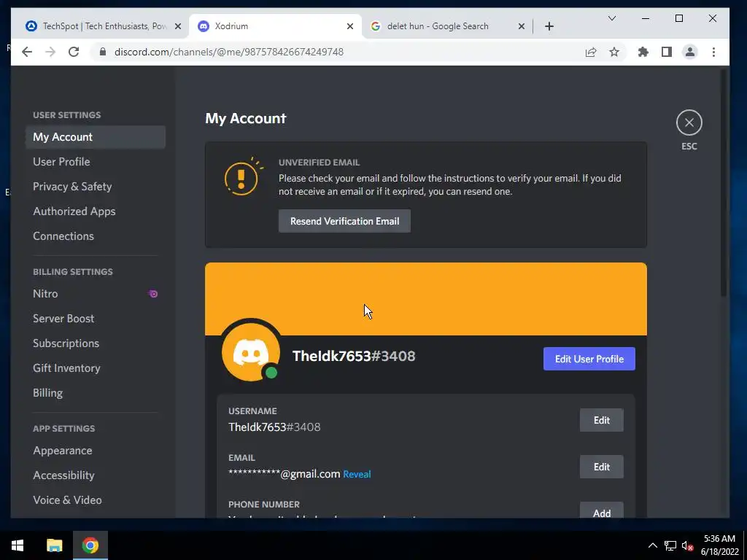The height and width of the screenshot is (560, 747).
Task: Edit the username field
Action: pos(602,420)
